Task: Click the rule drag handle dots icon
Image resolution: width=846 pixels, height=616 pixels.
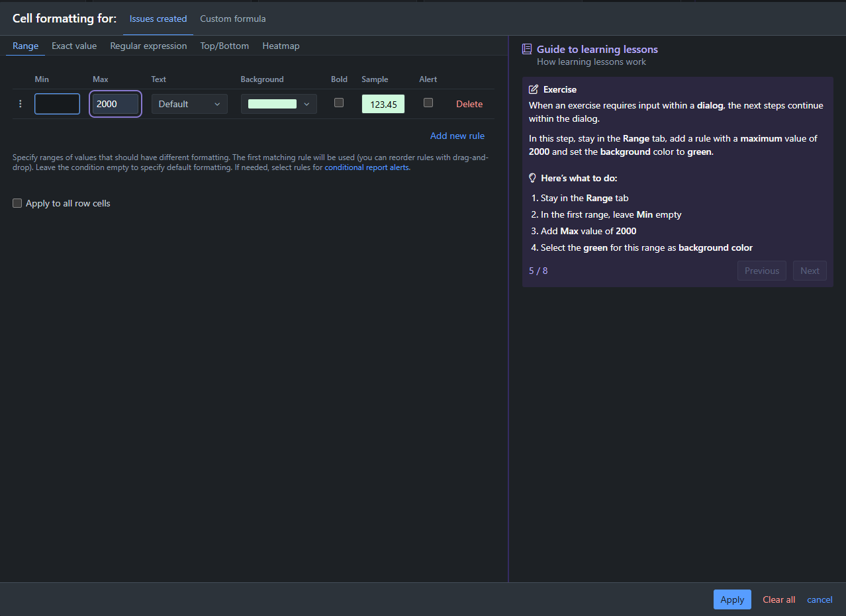Action: 20,104
